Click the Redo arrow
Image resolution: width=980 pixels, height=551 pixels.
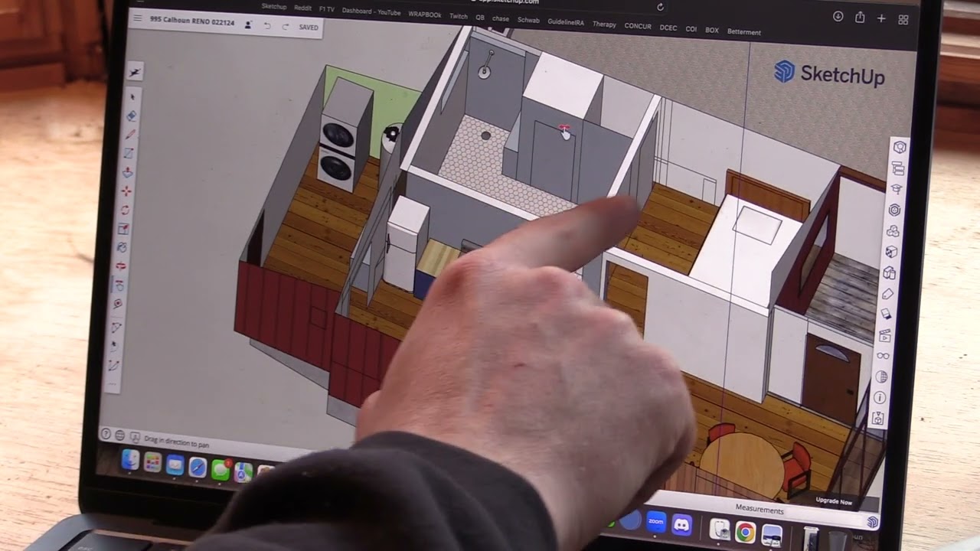(286, 27)
